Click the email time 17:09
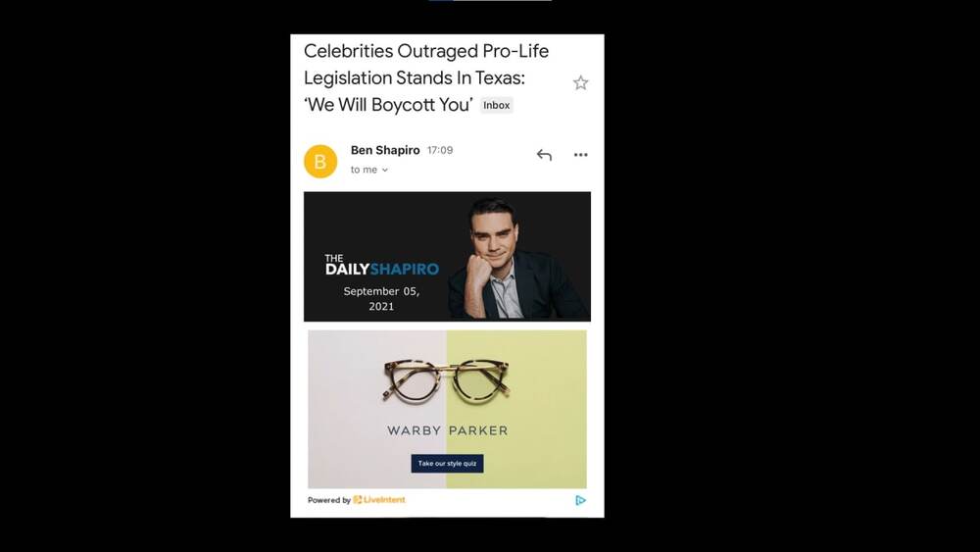980x552 pixels. pos(440,150)
